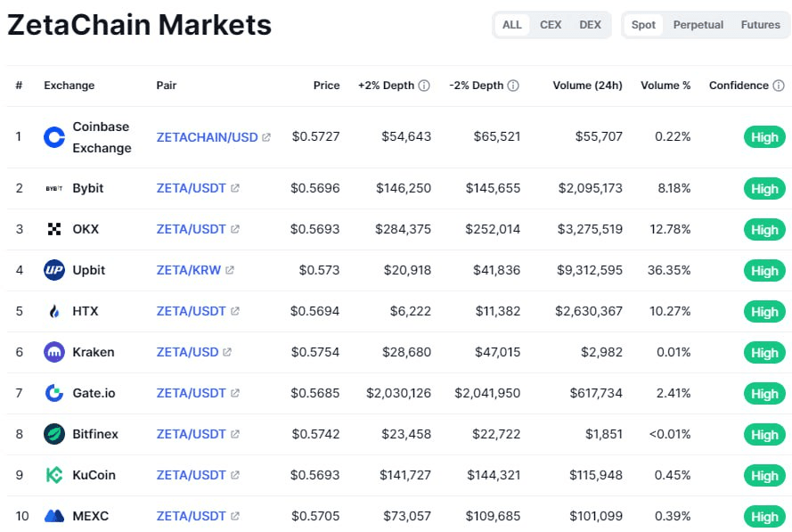Image resolution: width=792 pixels, height=532 pixels.
Task: Click external link icon beside ZETA/KRW
Action: pyautogui.click(x=230, y=270)
